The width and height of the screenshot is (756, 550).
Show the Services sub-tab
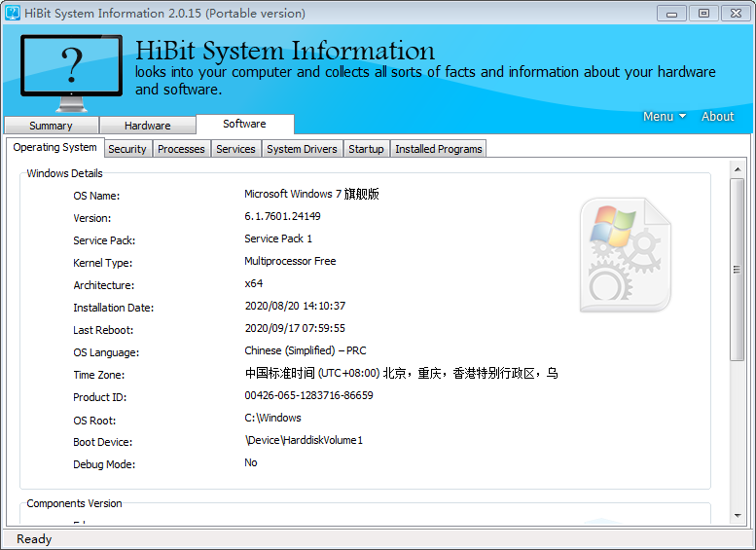235,149
